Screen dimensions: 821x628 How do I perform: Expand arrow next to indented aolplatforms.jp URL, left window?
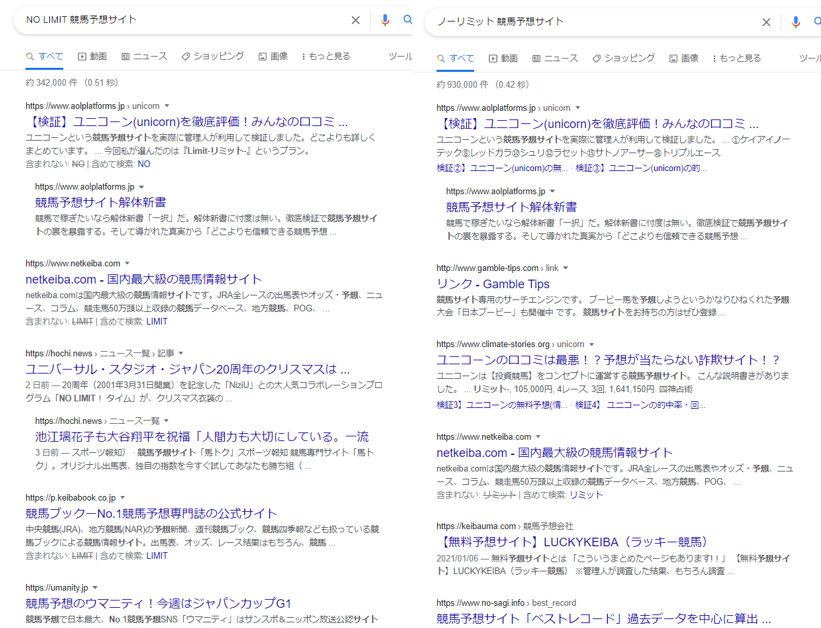[141, 187]
